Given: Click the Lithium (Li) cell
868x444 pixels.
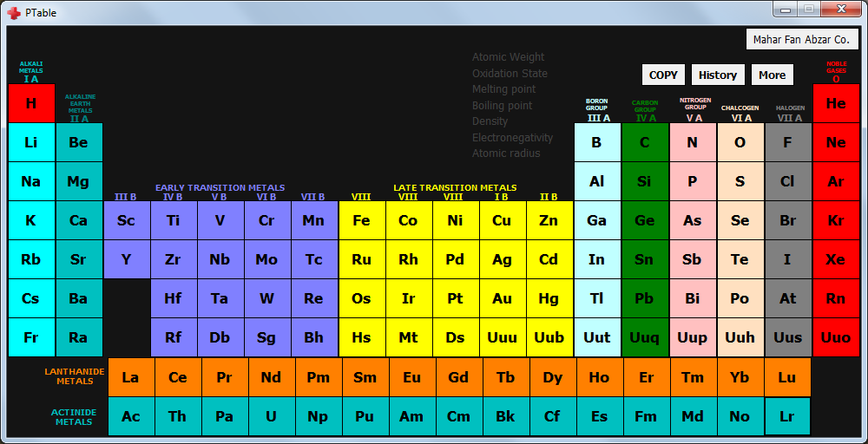Looking at the screenshot, I should pos(31,142).
